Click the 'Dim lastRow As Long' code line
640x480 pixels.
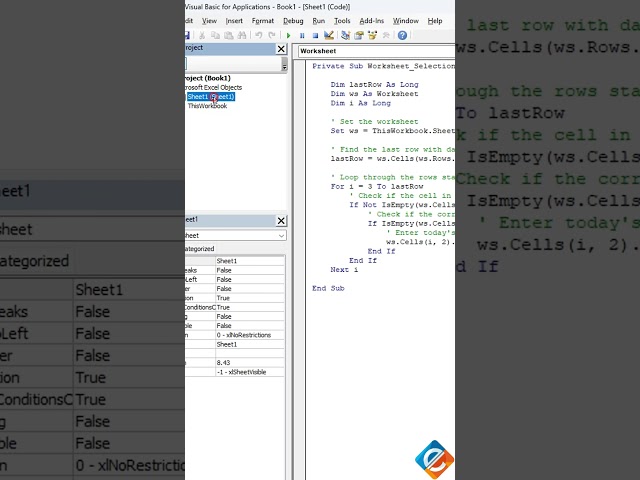point(374,84)
